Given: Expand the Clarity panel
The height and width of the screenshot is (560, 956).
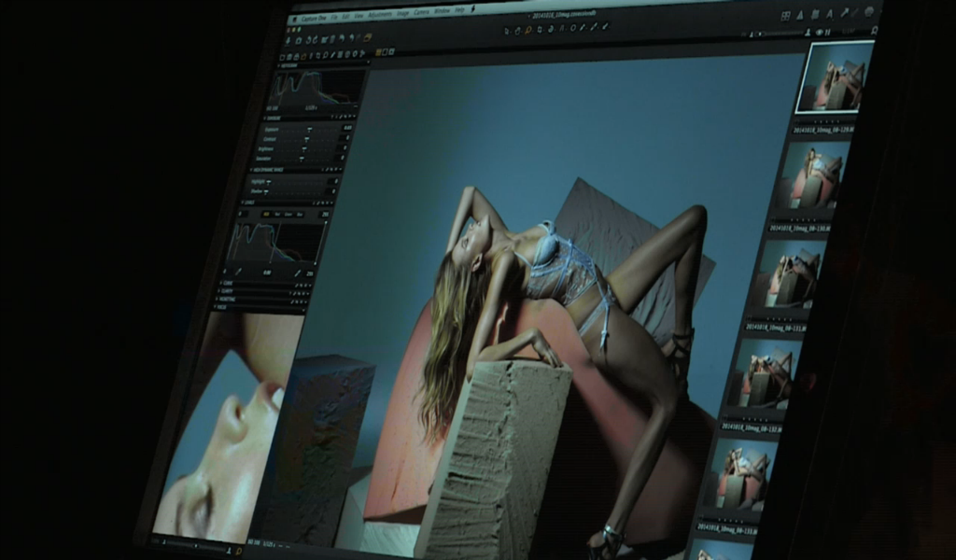Looking at the screenshot, I should 218,291.
